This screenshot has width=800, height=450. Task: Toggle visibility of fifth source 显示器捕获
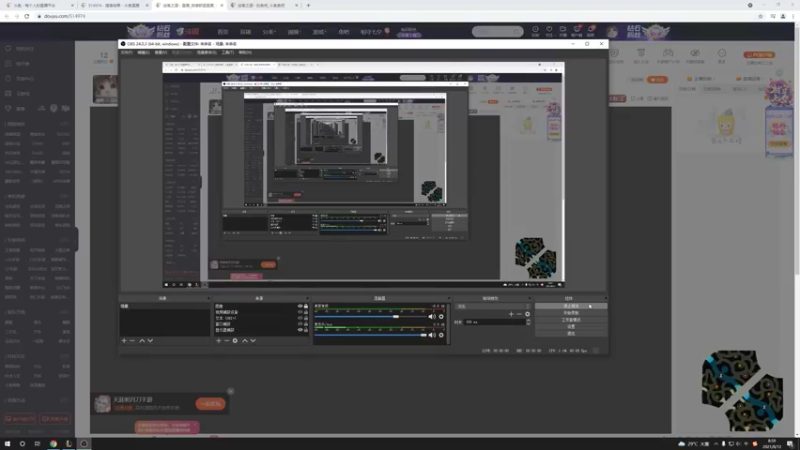point(300,330)
